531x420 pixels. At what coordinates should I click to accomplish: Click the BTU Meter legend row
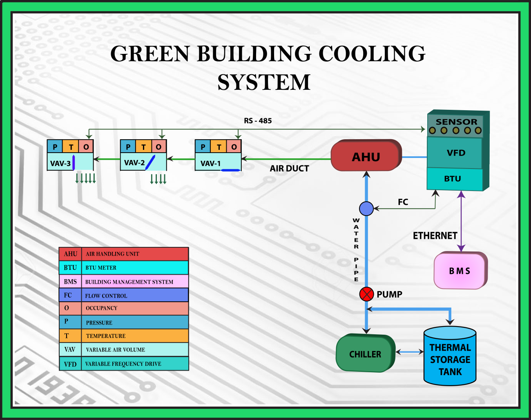point(124,268)
